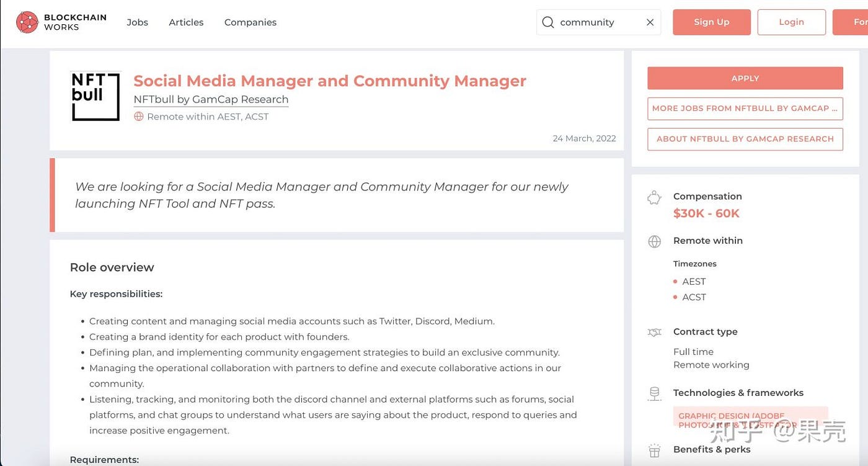Click the 24 March, 2022 date
The width and height of the screenshot is (868, 466).
[584, 138]
